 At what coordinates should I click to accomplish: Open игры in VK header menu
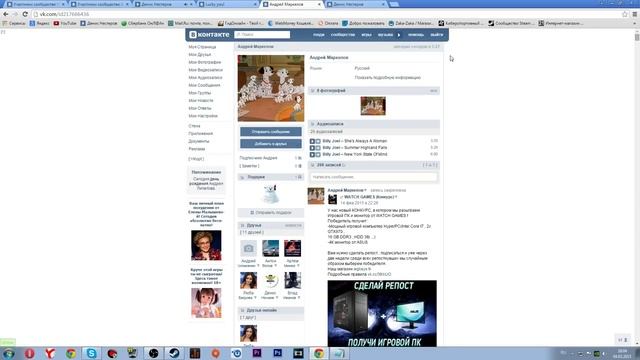(x=366, y=35)
